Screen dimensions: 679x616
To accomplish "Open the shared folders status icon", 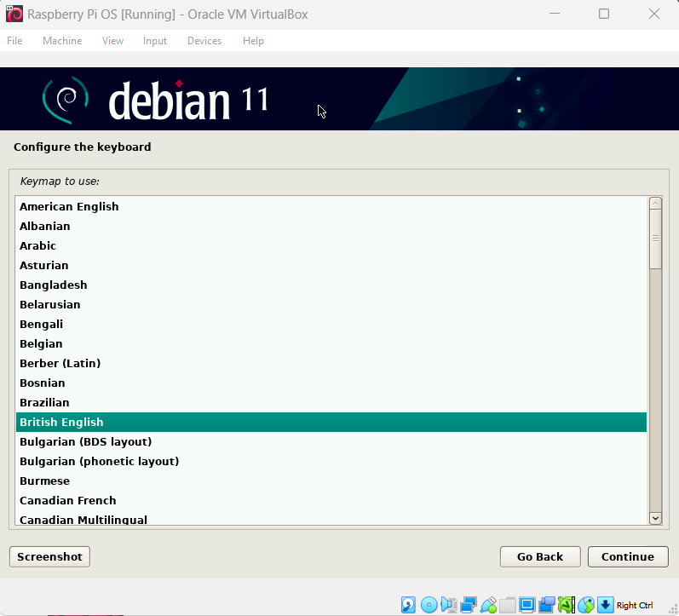I will click(508, 605).
